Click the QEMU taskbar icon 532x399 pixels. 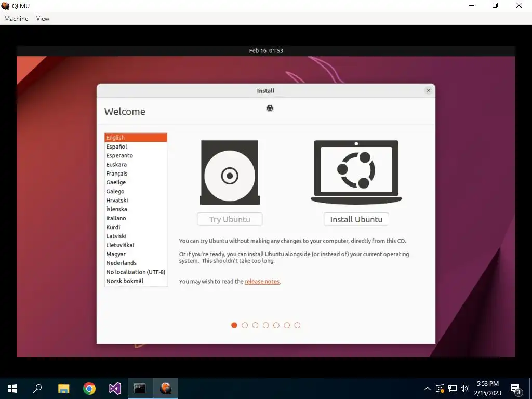click(x=166, y=389)
